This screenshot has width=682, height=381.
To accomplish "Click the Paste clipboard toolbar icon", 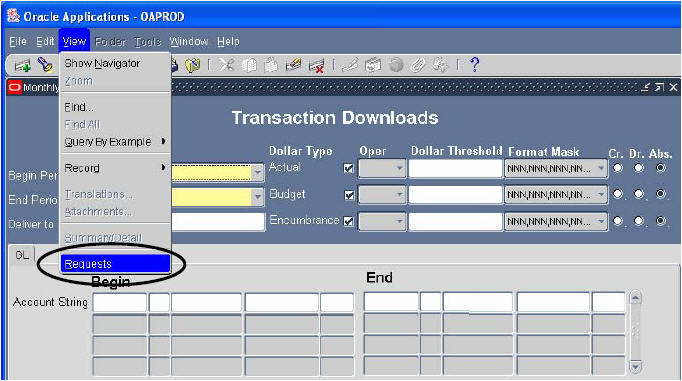I will point(271,65).
